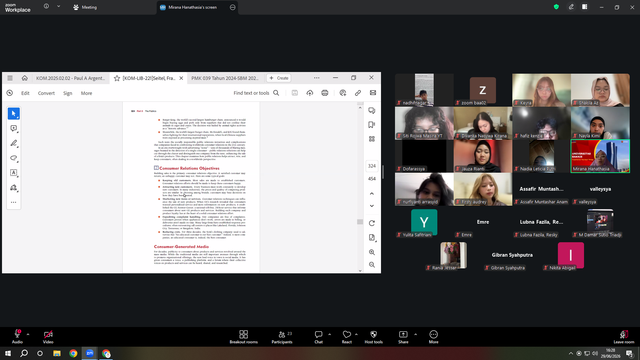The image size is (640, 360).
Task: Expand the Chat options caret
Action: point(329,334)
